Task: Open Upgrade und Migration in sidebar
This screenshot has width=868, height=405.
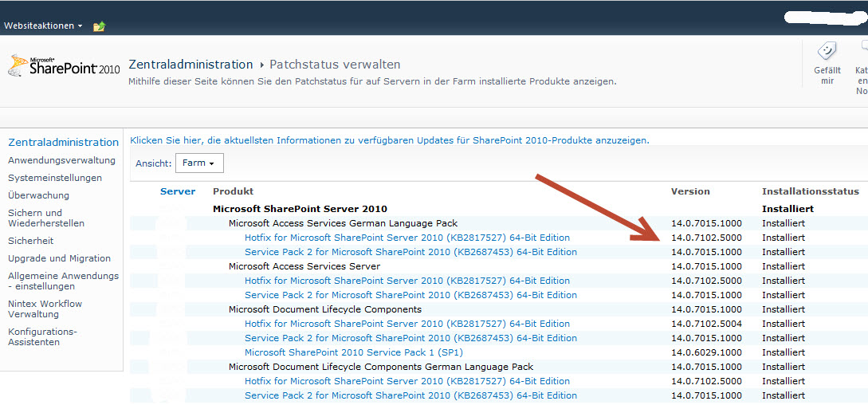Action: coord(59,258)
